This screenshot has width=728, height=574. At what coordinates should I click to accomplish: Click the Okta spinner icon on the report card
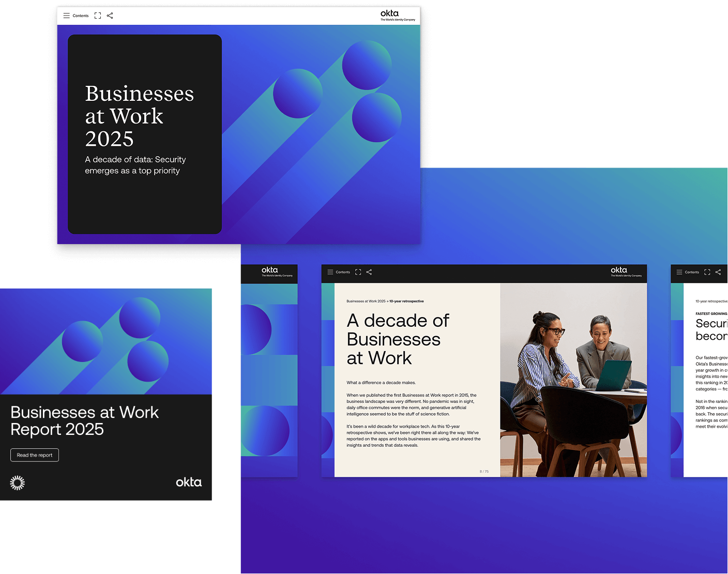(17, 482)
